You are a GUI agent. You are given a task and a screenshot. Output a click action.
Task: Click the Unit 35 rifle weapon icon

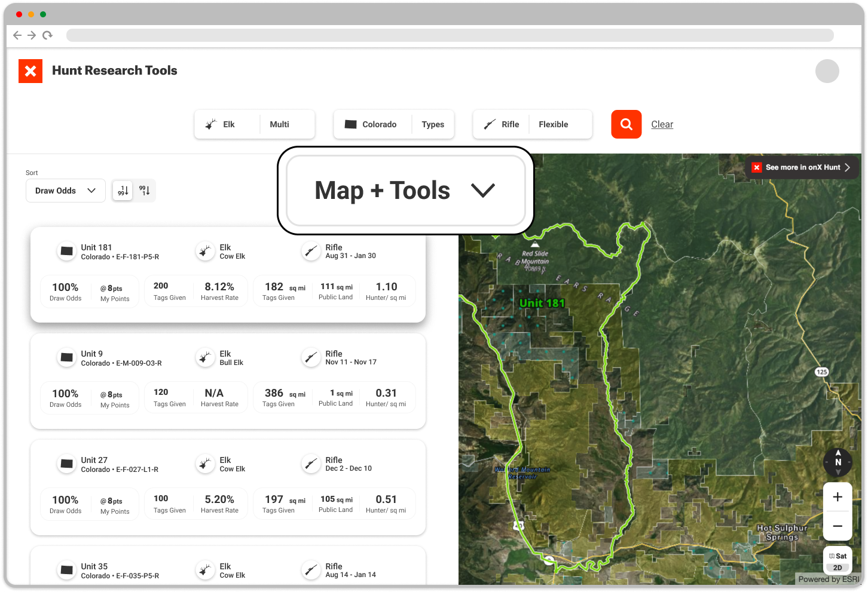point(311,570)
